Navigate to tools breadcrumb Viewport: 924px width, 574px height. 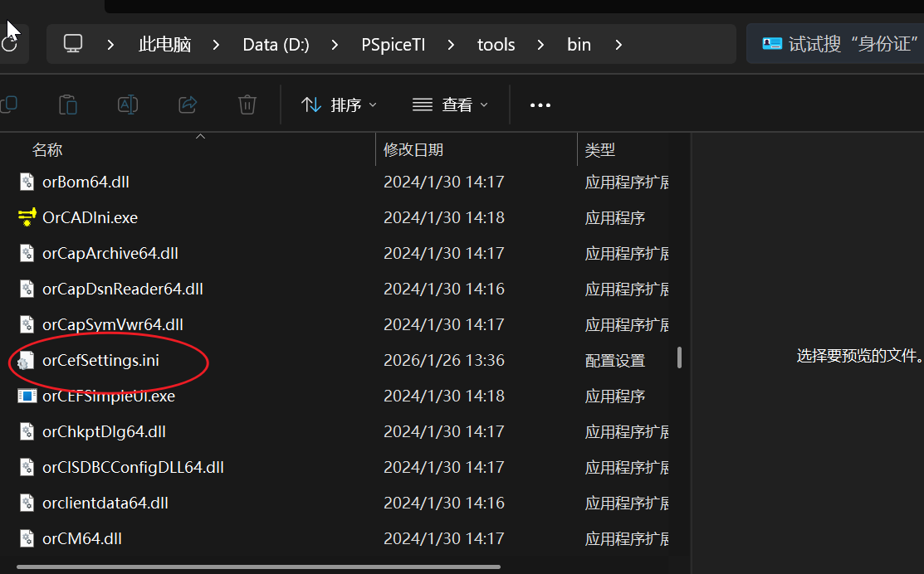click(x=496, y=45)
